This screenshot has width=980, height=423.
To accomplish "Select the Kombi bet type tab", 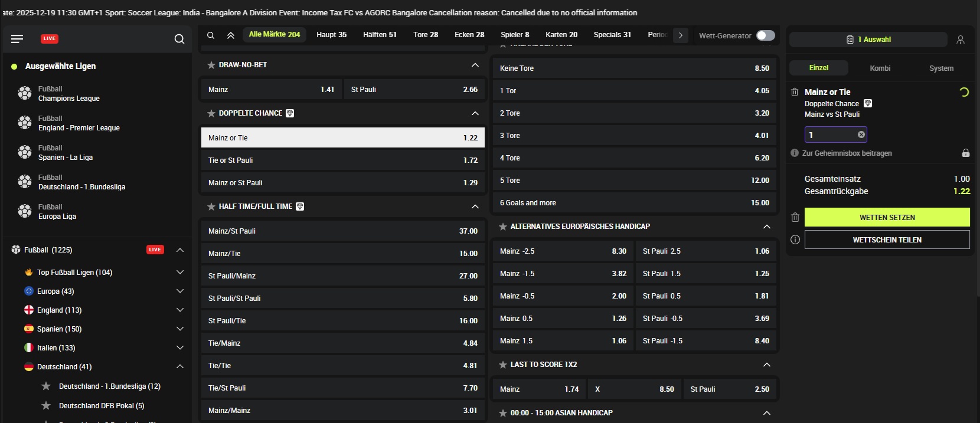I will tap(880, 68).
